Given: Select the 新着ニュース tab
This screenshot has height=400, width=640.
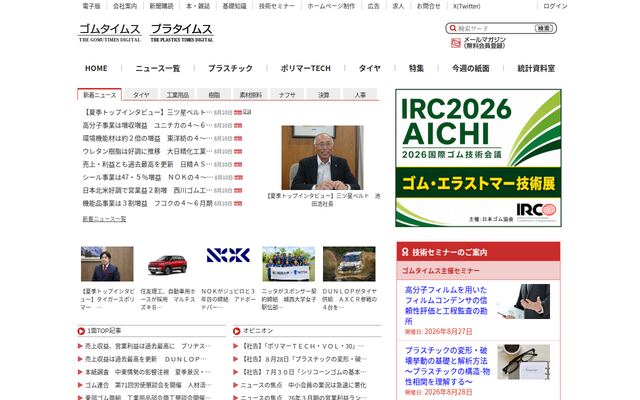Looking at the screenshot, I should 100,95.
